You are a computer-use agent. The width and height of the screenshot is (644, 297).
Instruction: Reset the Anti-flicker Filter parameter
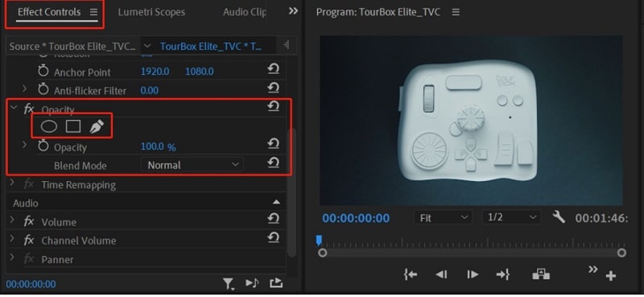[x=273, y=87]
